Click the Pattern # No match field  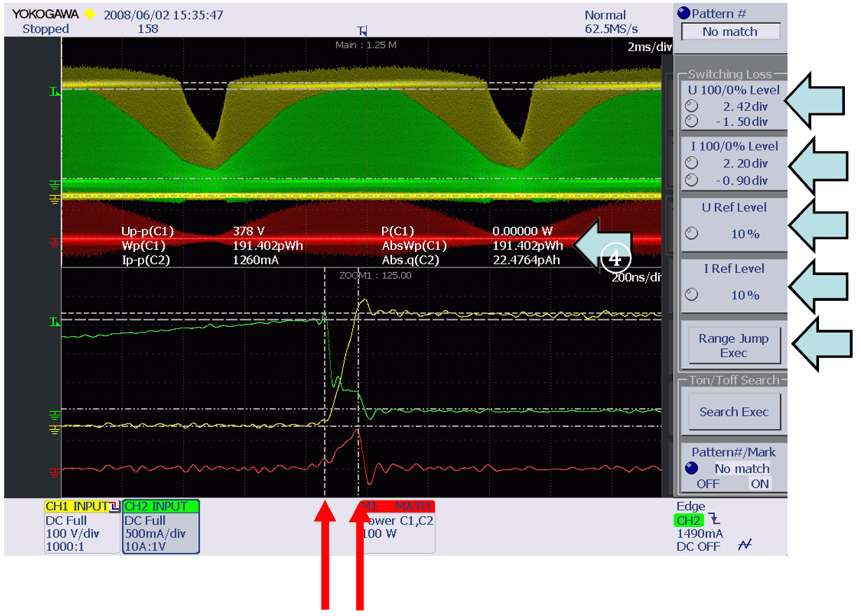coord(730,31)
